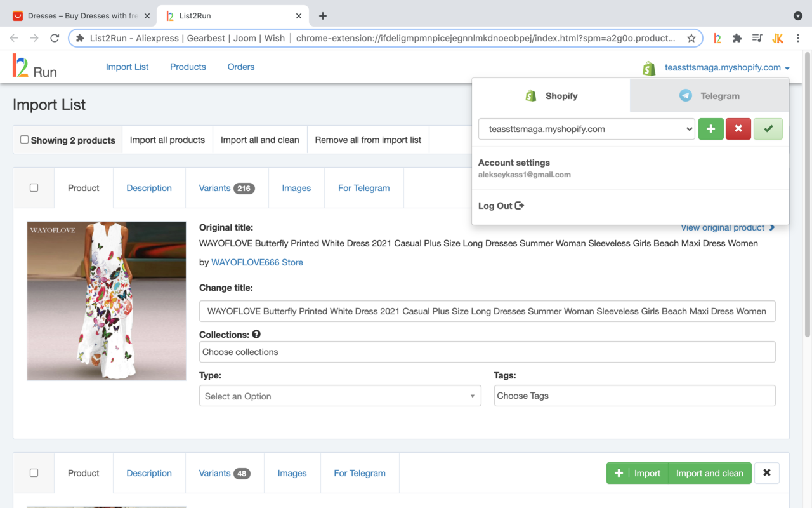Viewport: 812px width, 508px height.
Task: Click the Log Out arrow icon
Action: click(x=520, y=206)
